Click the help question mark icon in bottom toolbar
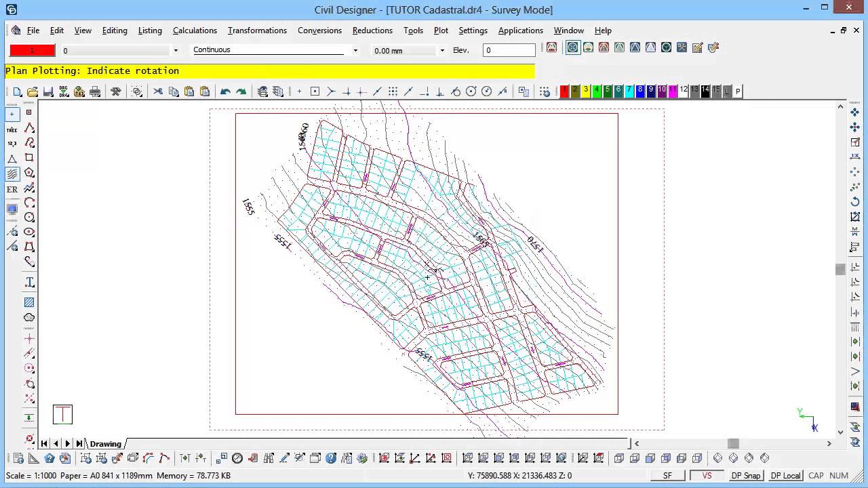868x488 pixels. coord(331,458)
